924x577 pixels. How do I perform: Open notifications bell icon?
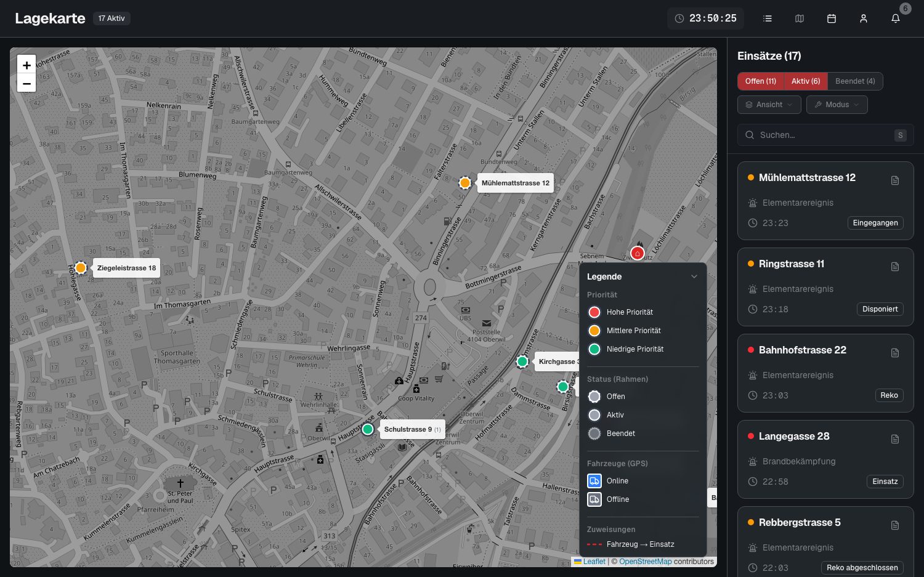(896, 18)
